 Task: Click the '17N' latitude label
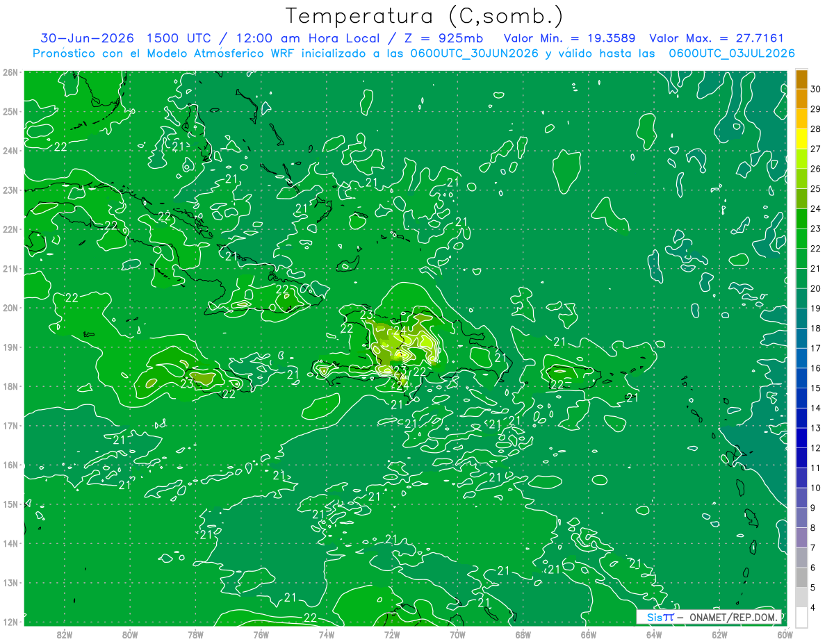[10, 425]
